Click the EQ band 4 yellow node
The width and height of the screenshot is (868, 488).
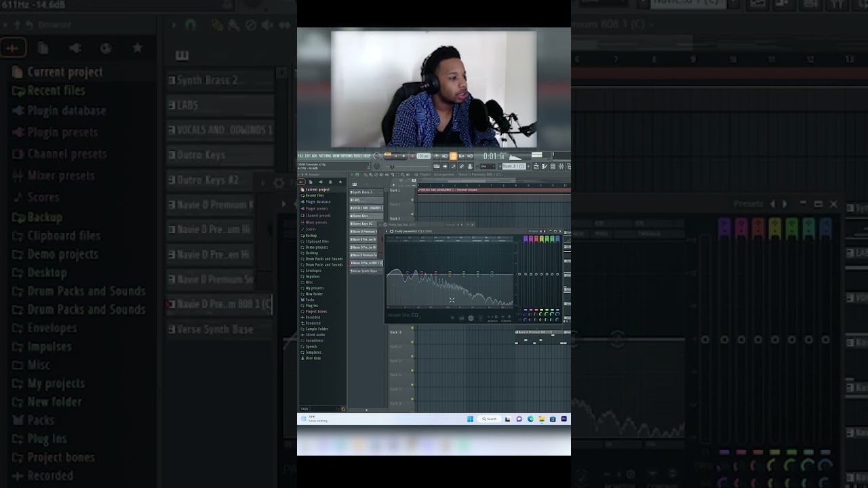pyautogui.click(x=450, y=274)
